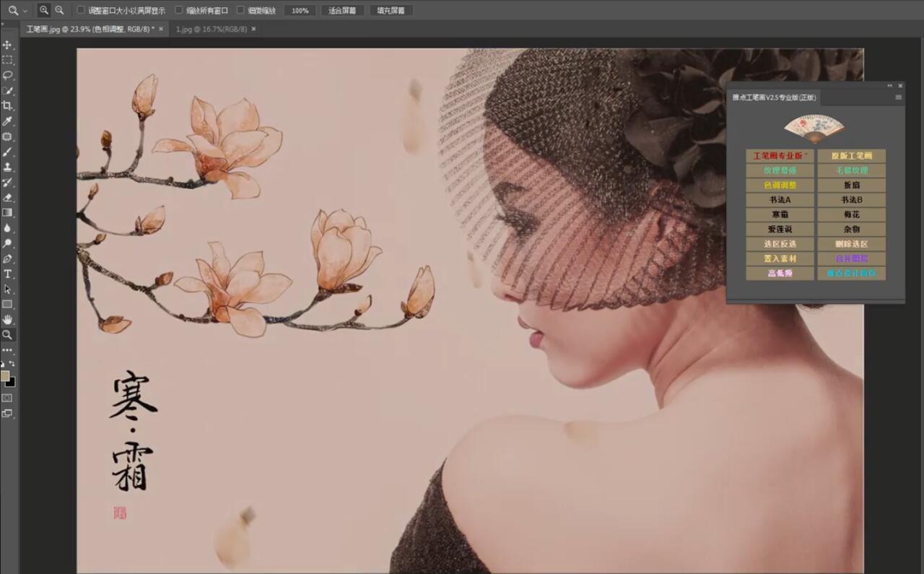Open the zoom tool preset dropdown arrow
Image resolution: width=924 pixels, height=574 pixels.
(x=25, y=11)
